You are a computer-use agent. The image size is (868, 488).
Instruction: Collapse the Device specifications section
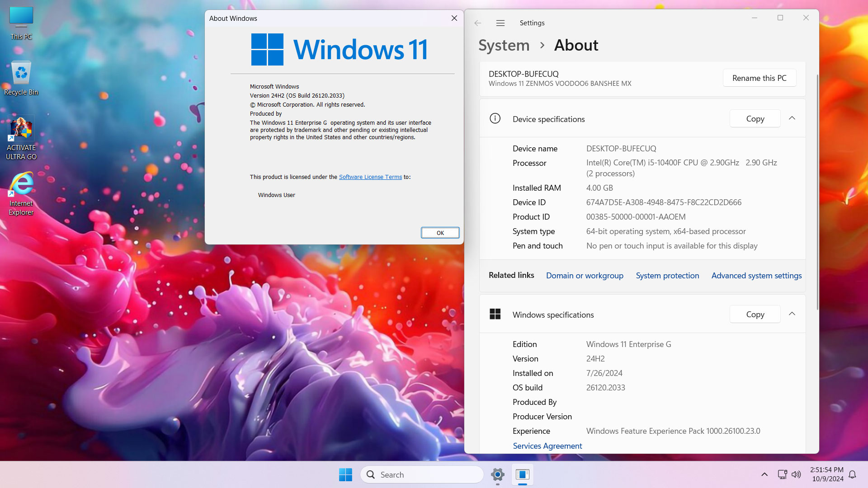pos(792,118)
